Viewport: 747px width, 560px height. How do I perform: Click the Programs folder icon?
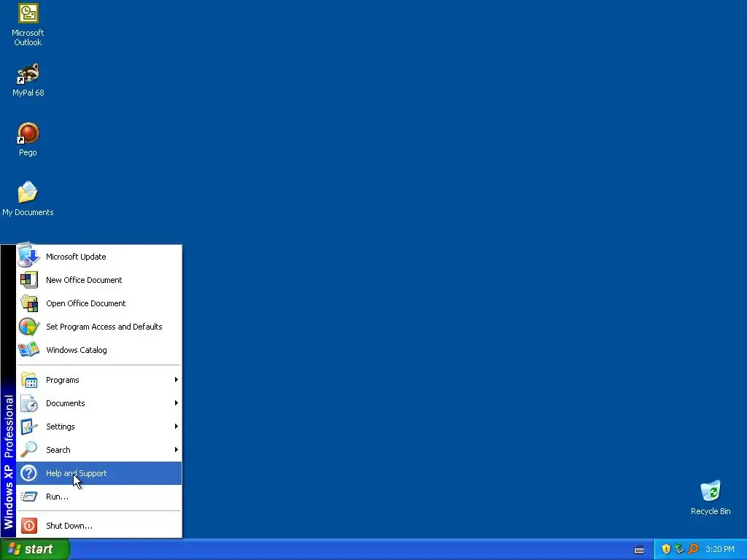[28, 379]
